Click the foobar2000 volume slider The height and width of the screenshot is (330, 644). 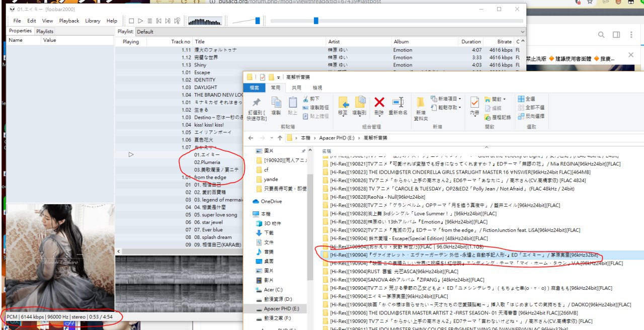click(247, 21)
